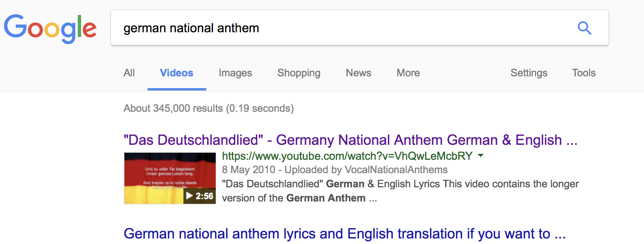This screenshot has height=244, width=644.
Task: Open the "Das Deutschlandlied" video result title
Action: click(350, 140)
